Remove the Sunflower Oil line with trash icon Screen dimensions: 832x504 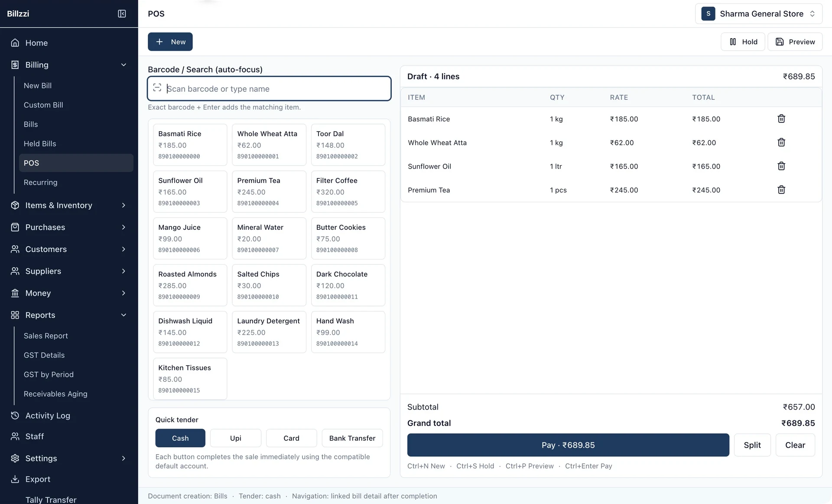pyautogui.click(x=781, y=166)
